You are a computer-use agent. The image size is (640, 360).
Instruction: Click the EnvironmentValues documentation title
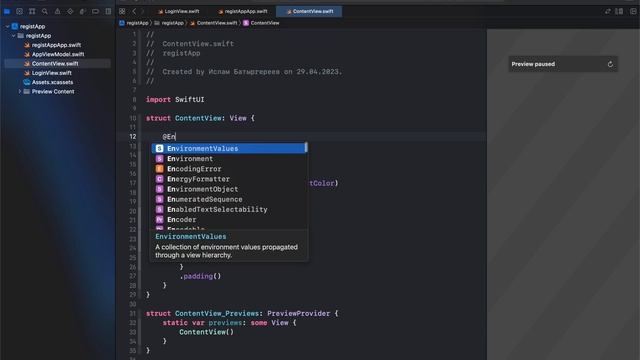(191, 237)
